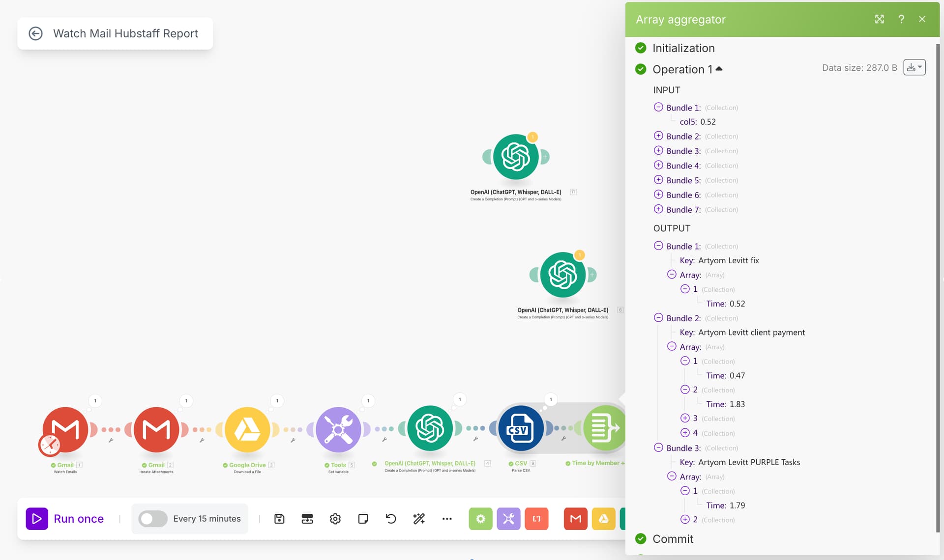Click the auto-align magic wand icon
This screenshot has height=560, width=944.
(x=419, y=519)
